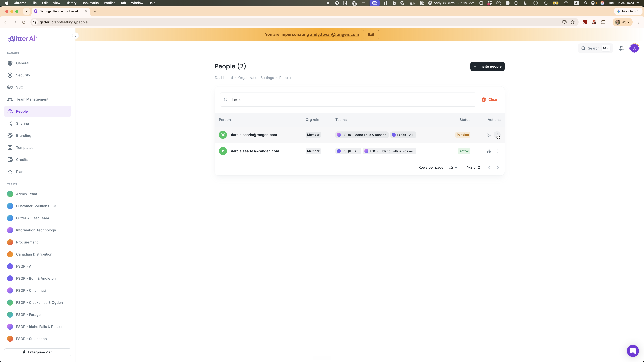Open Information Technology team

(37, 230)
